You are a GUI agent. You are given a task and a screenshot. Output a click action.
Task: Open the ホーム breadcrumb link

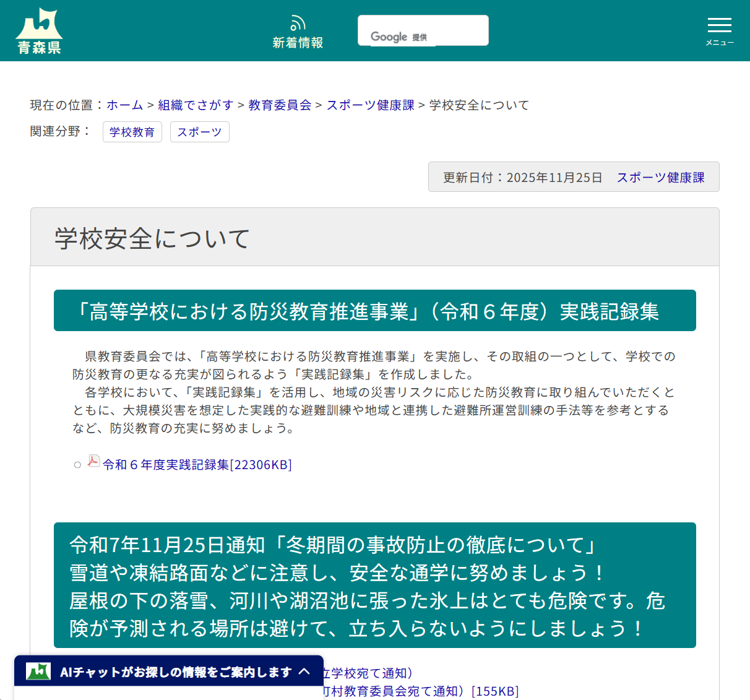click(124, 105)
